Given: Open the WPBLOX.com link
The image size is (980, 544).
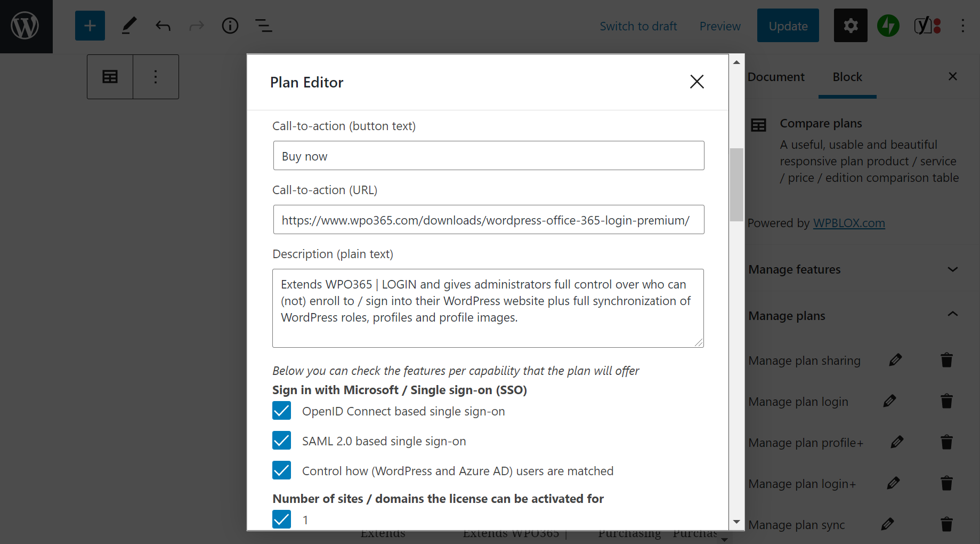Looking at the screenshot, I should pyautogui.click(x=849, y=223).
